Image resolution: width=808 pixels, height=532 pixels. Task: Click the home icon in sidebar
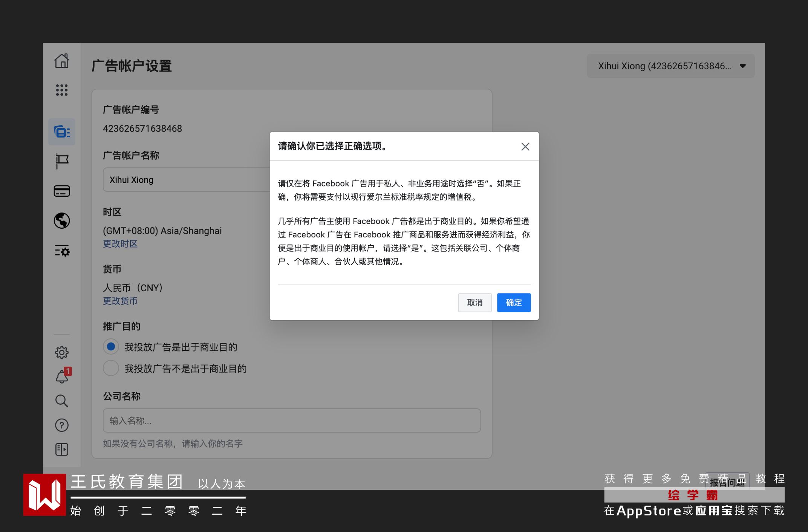[62, 61]
